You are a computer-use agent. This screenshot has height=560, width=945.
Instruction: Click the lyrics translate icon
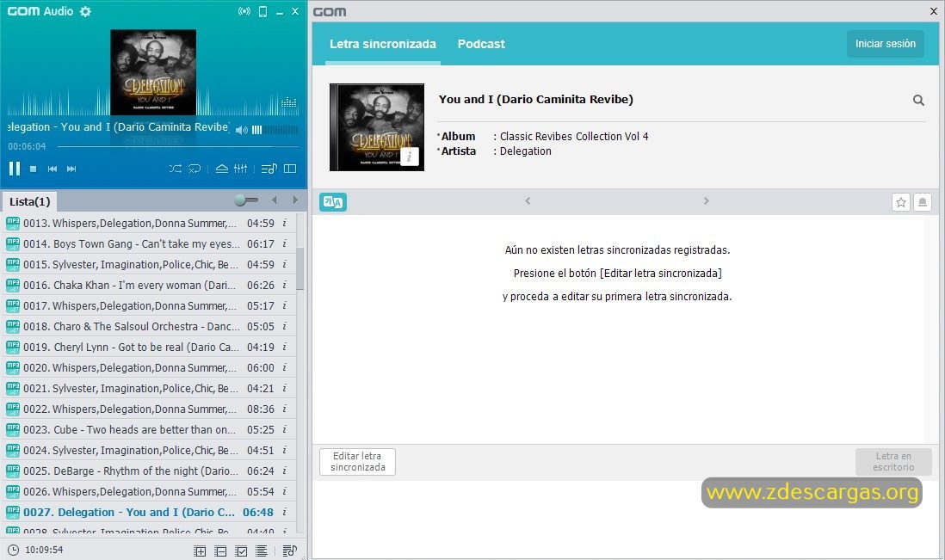coord(333,201)
